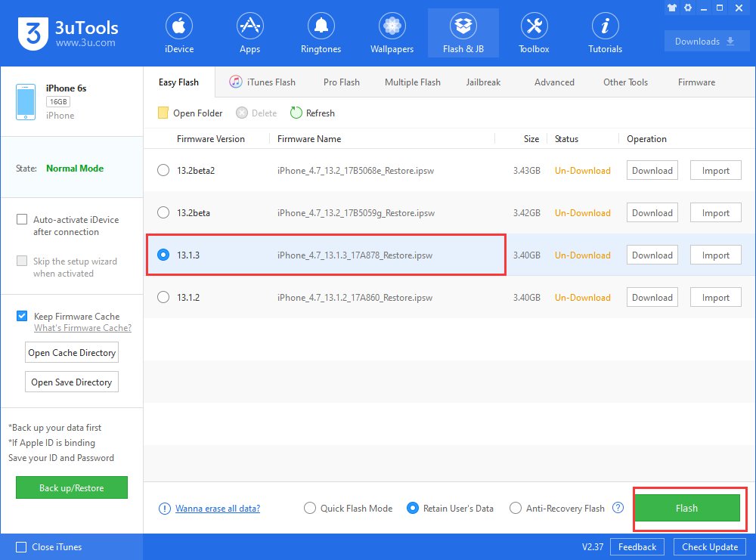This screenshot has height=560, width=756.
Task: Open Cache Directory
Action: [x=72, y=353]
